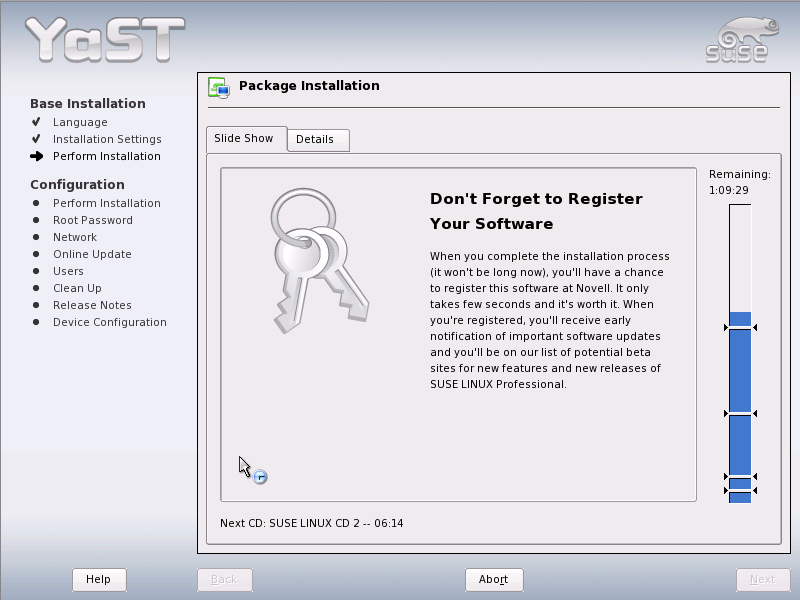Click the Users configuration step
The image size is (800, 600).
point(68,271)
